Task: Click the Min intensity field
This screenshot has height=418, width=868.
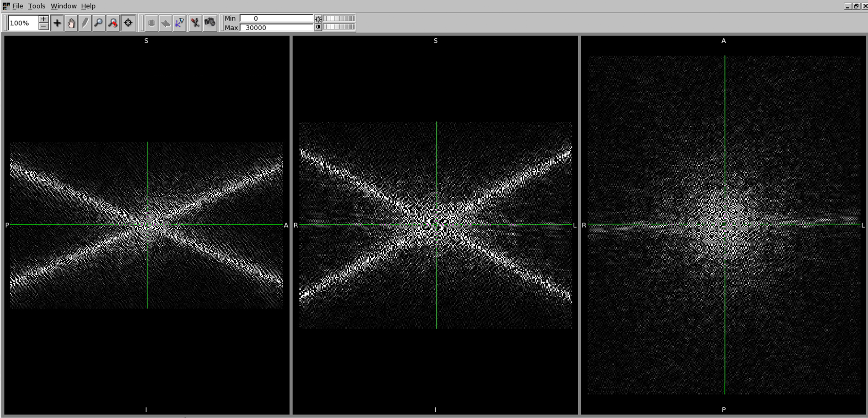Action: click(x=276, y=18)
